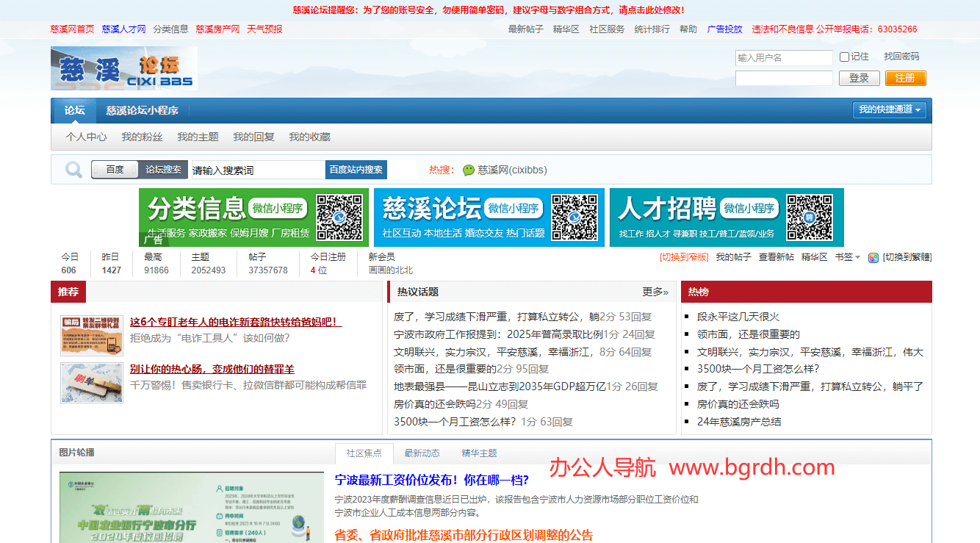Viewport: 980px width, 543px height.
Task: Click 我的帖子 link
Action: coord(734,257)
